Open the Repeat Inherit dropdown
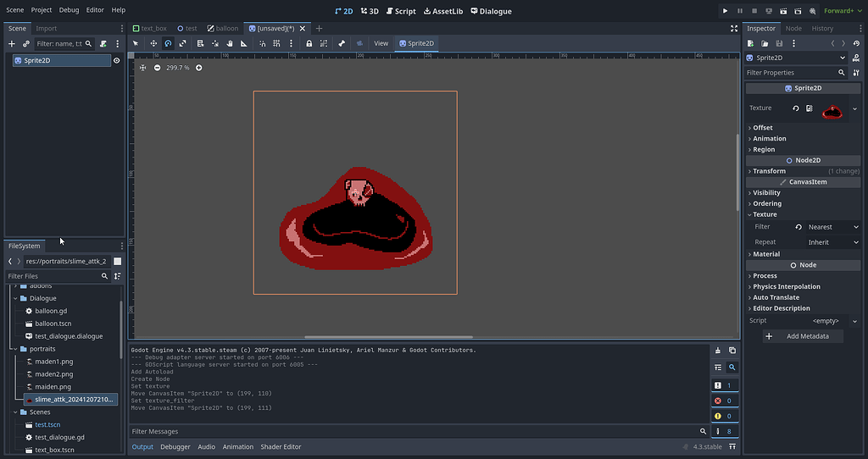 (x=833, y=242)
